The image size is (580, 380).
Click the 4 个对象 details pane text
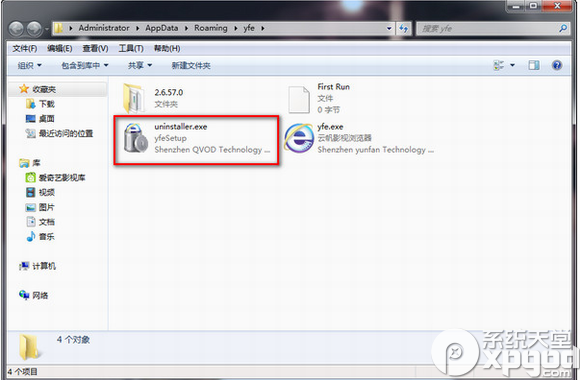(73, 340)
